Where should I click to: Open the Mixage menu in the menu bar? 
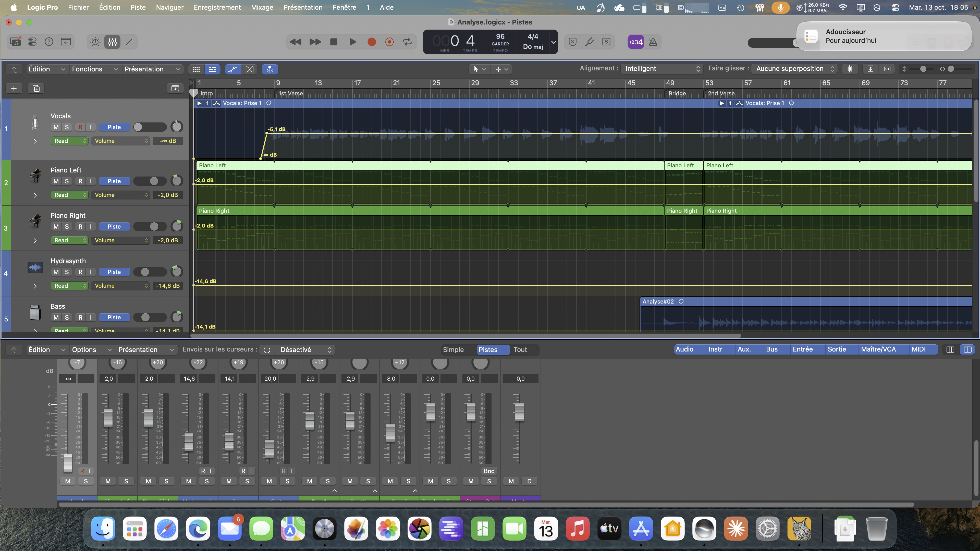[262, 7]
